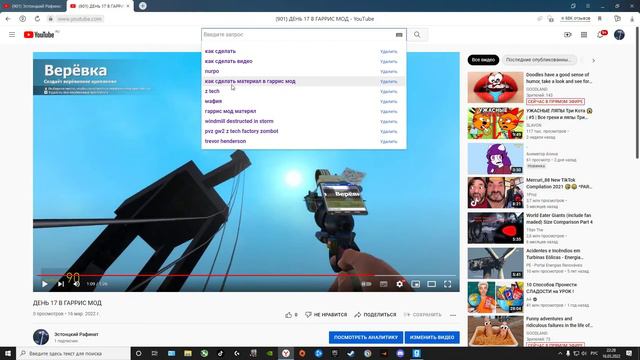Select suggestion 'как сделать материал в гаррис мод'
Viewport: 640px width, 360px height.
pos(250,81)
